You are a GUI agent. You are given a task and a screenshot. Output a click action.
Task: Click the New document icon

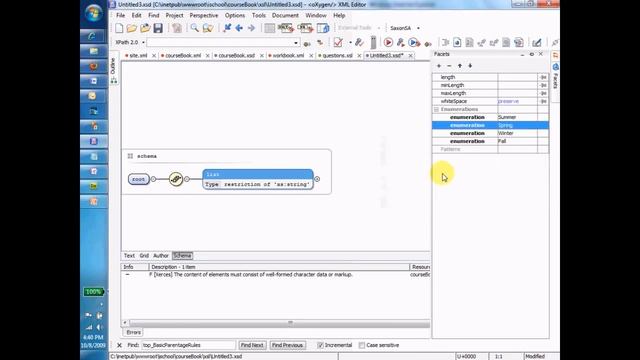click(x=119, y=28)
